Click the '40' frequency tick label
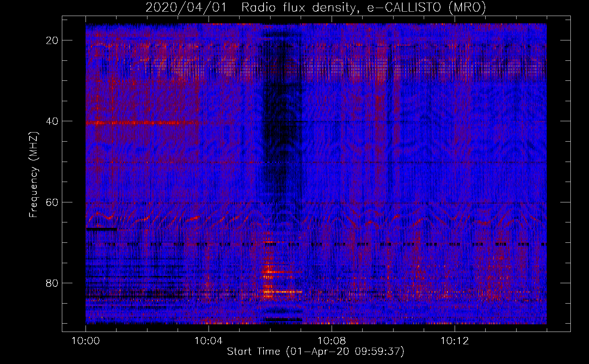The image size is (589, 364). click(52, 121)
